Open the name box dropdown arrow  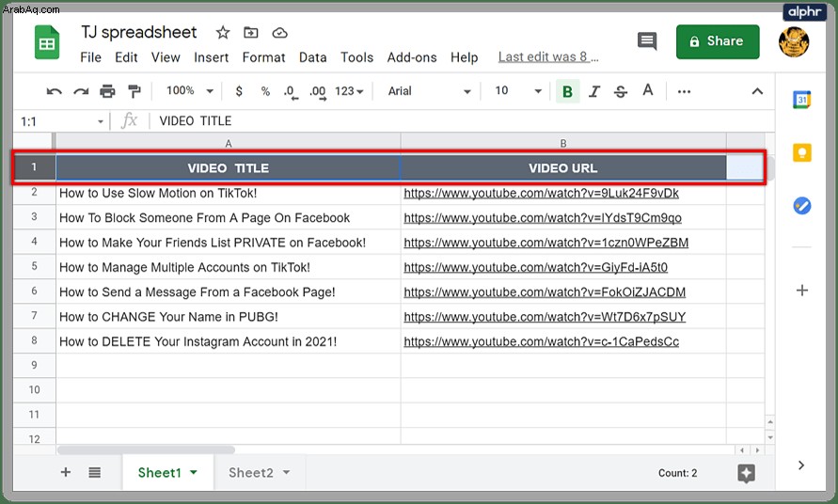[x=100, y=122]
